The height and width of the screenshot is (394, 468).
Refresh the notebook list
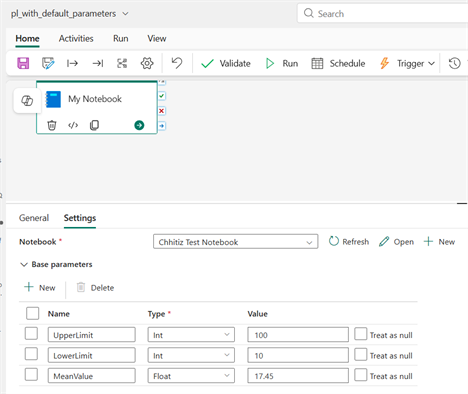pos(349,242)
